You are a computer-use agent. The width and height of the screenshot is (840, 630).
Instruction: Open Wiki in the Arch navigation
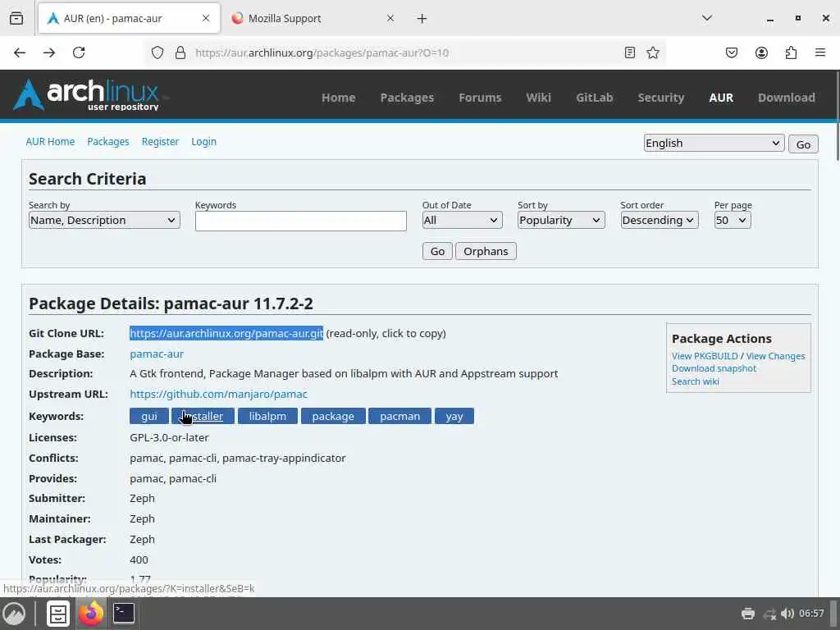(x=538, y=98)
